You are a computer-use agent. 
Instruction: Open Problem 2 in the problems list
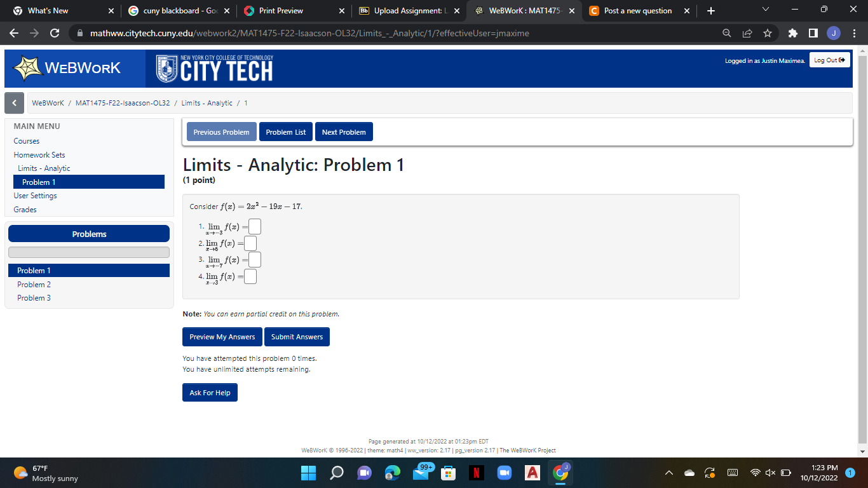(x=34, y=284)
